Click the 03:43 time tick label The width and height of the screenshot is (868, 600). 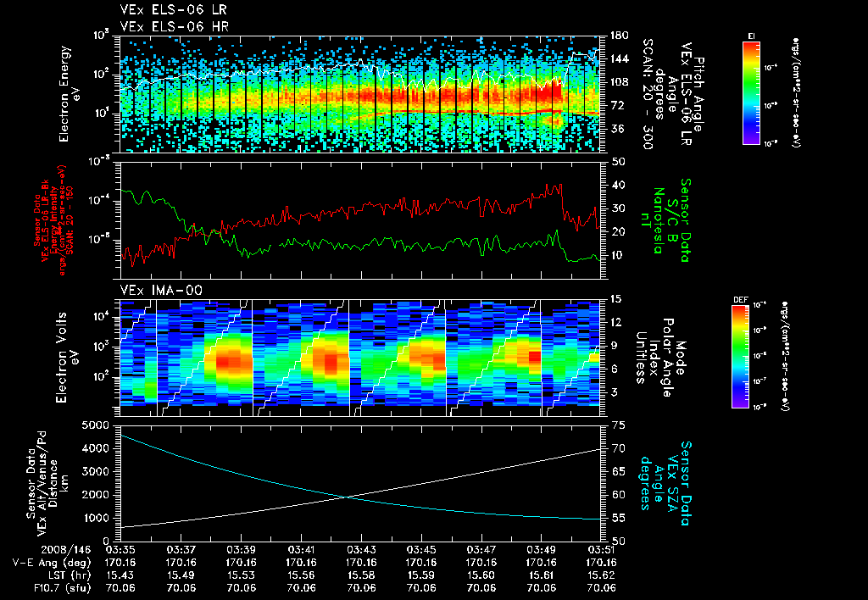tap(361, 550)
